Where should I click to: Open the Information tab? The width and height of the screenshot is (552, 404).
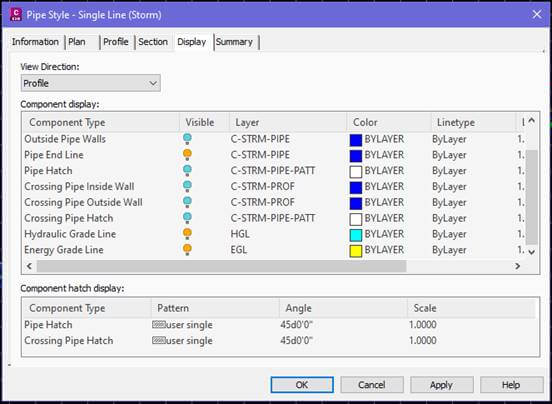click(35, 42)
